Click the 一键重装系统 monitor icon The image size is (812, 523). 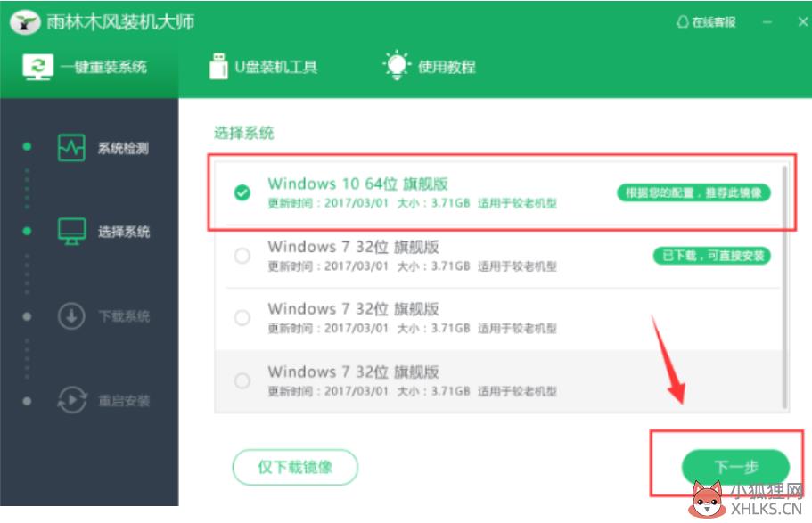(x=37, y=67)
